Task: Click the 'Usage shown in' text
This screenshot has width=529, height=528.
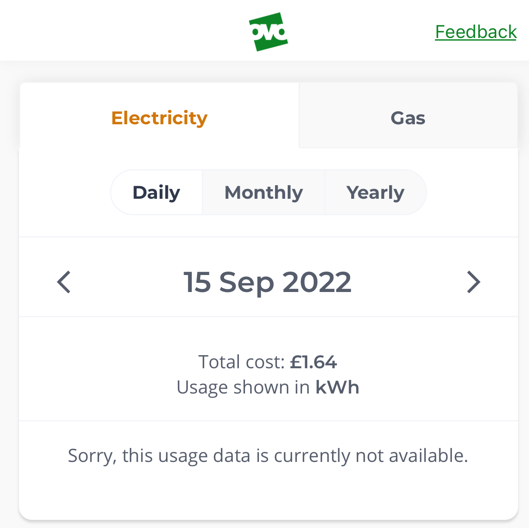Action: (243, 387)
